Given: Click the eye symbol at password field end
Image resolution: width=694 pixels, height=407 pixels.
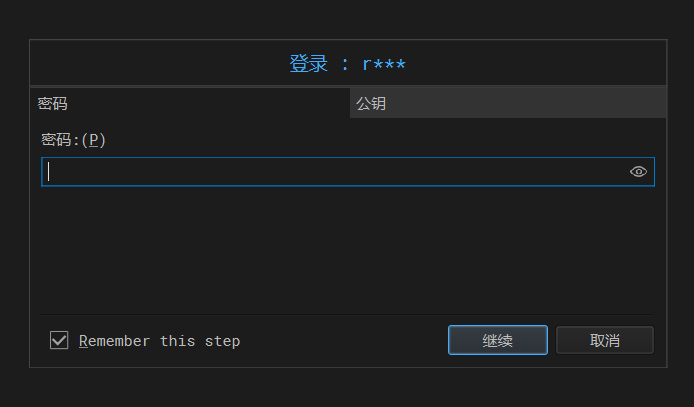Looking at the screenshot, I should coord(638,172).
